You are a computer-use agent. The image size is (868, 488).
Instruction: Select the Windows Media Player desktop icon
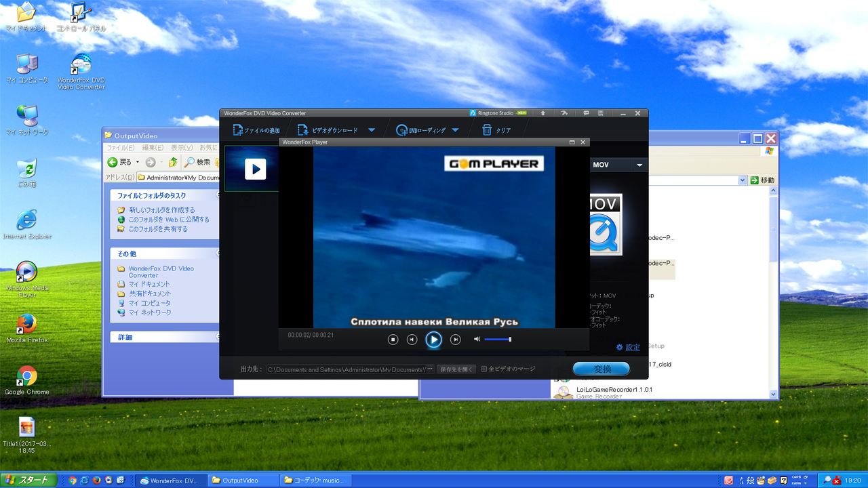[26, 279]
